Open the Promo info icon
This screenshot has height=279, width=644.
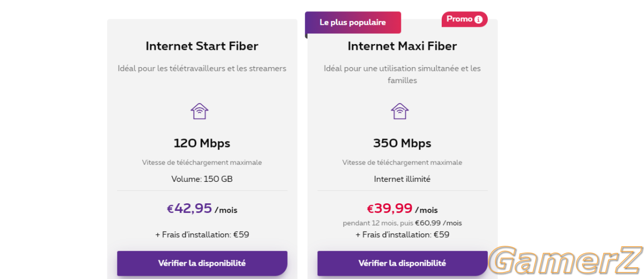(478, 19)
